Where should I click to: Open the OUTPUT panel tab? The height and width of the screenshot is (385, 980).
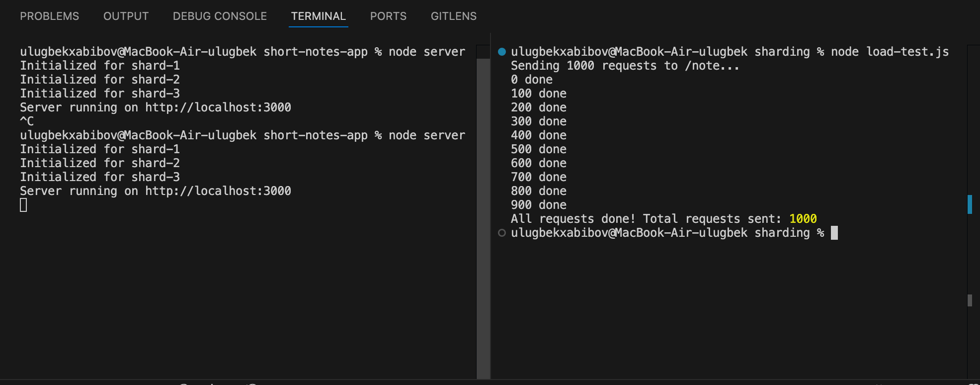point(126,16)
